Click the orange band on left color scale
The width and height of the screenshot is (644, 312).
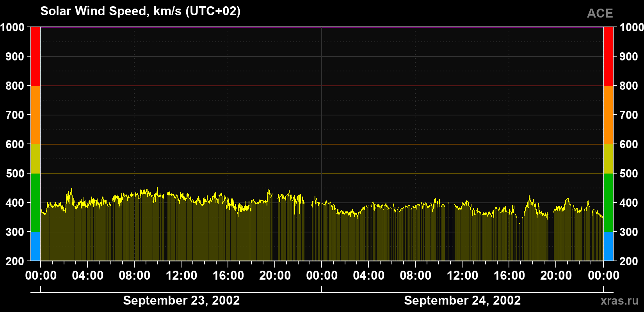(x=36, y=115)
